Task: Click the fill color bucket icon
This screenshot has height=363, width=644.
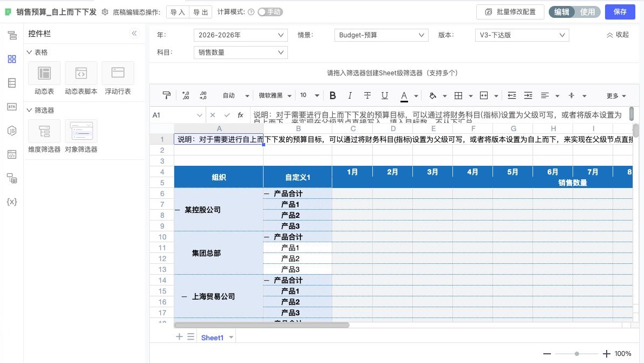Action: [x=432, y=95]
